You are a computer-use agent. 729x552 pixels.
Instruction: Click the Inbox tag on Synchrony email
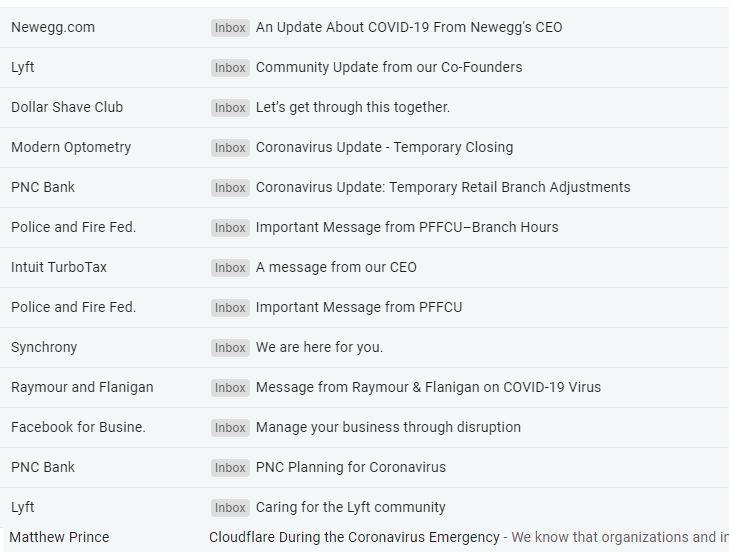point(230,347)
